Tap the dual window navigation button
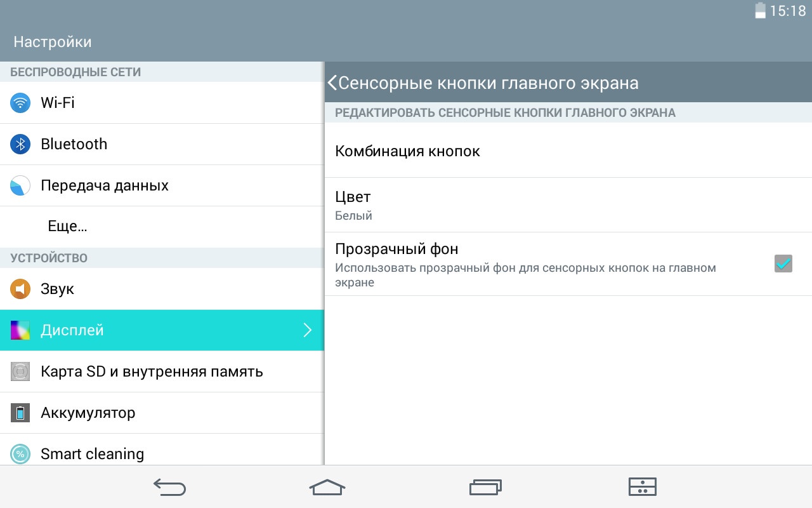The image size is (812, 508). pyautogui.click(x=642, y=487)
